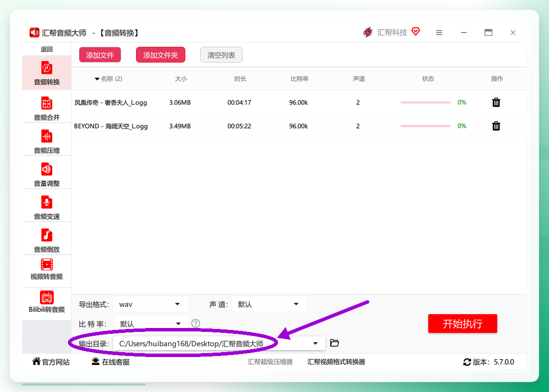Open the 音频倒放 sidebar tool

[x=46, y=240]
